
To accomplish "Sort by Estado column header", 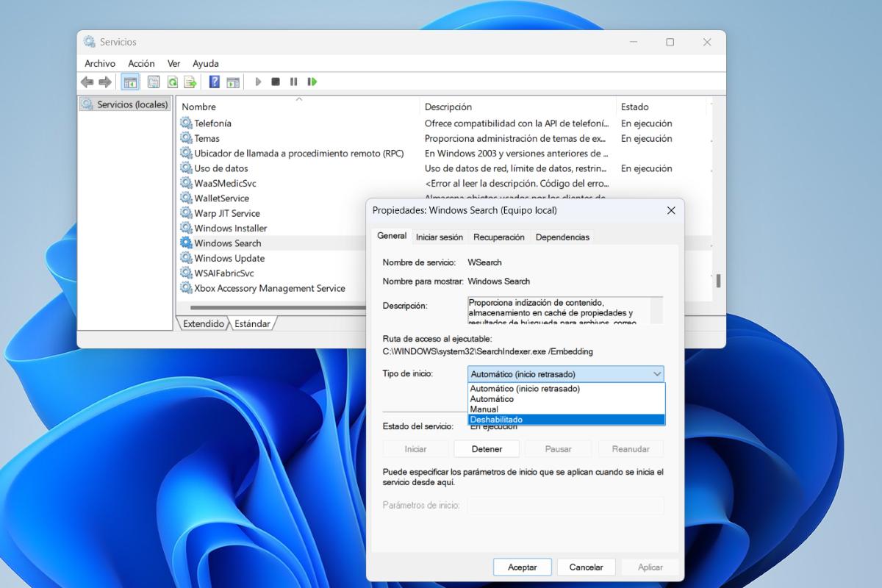I will click(661, 107).
